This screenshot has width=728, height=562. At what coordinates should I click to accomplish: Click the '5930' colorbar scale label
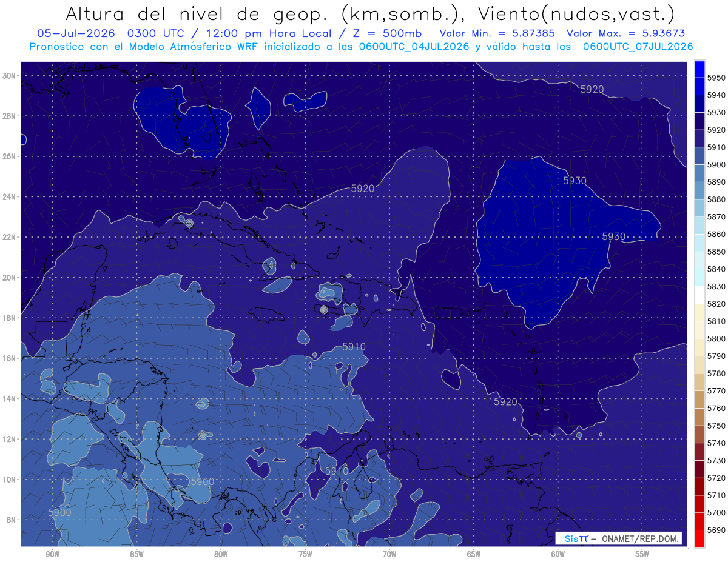716,112
